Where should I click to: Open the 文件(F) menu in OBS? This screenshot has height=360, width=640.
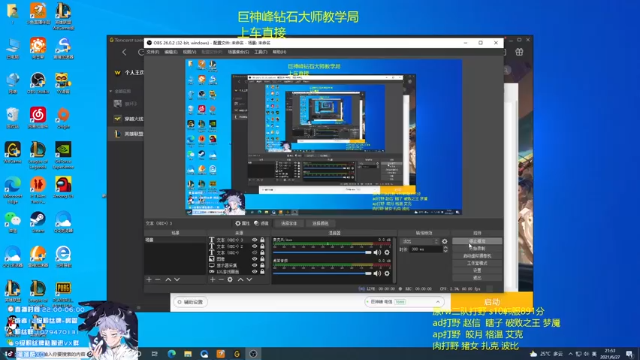click(152, 52)
